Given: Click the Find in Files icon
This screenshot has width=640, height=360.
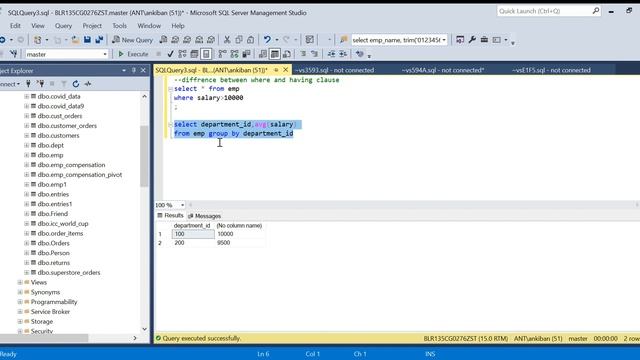Looking at the screenshot, I should pyautogui.click(x=344, y=40).
